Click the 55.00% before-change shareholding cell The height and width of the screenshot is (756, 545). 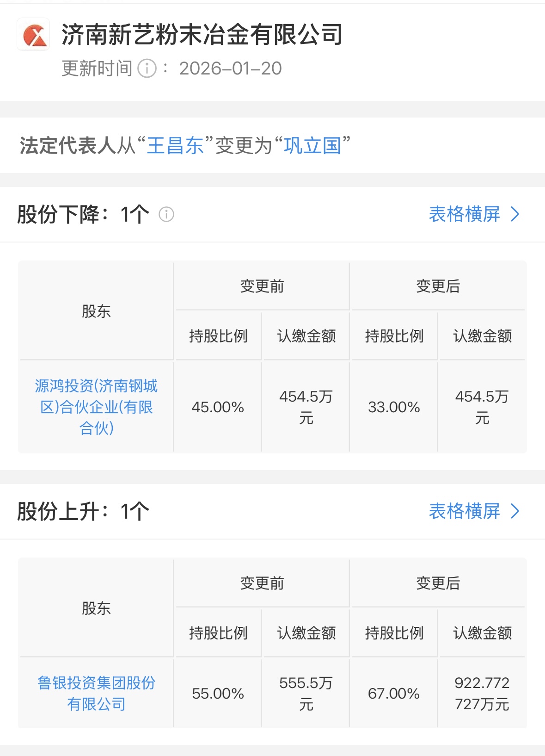(218, 693)
